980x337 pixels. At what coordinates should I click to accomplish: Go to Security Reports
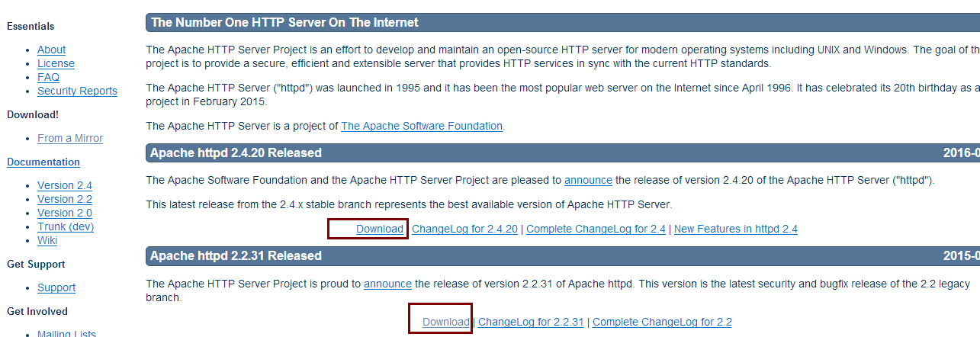click(x=77, y=91)
